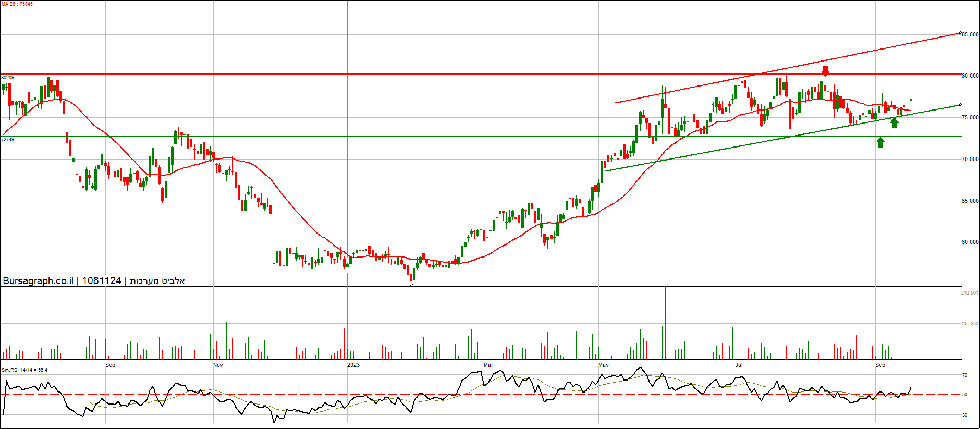Select the diamond endpoint of the green trendline

click(x=960, y=105)
